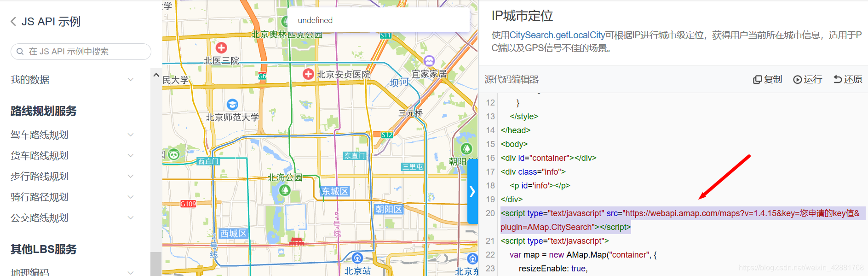The width and height of the screenshot is (868, 276).
Task: Click the 北京师范大学 university icon
Action: [232, 105]
